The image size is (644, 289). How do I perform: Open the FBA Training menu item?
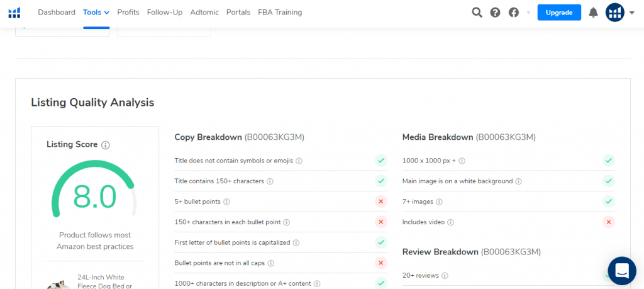[280, 13]
